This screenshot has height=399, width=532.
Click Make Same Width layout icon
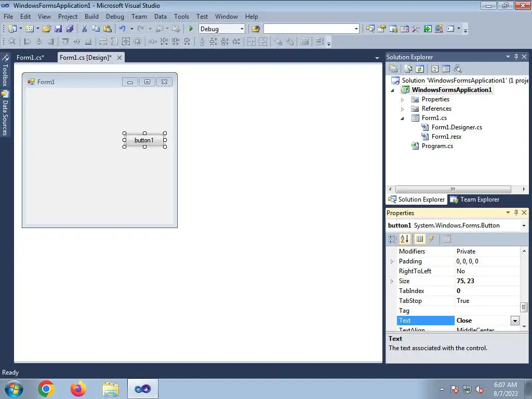[103, 42]
